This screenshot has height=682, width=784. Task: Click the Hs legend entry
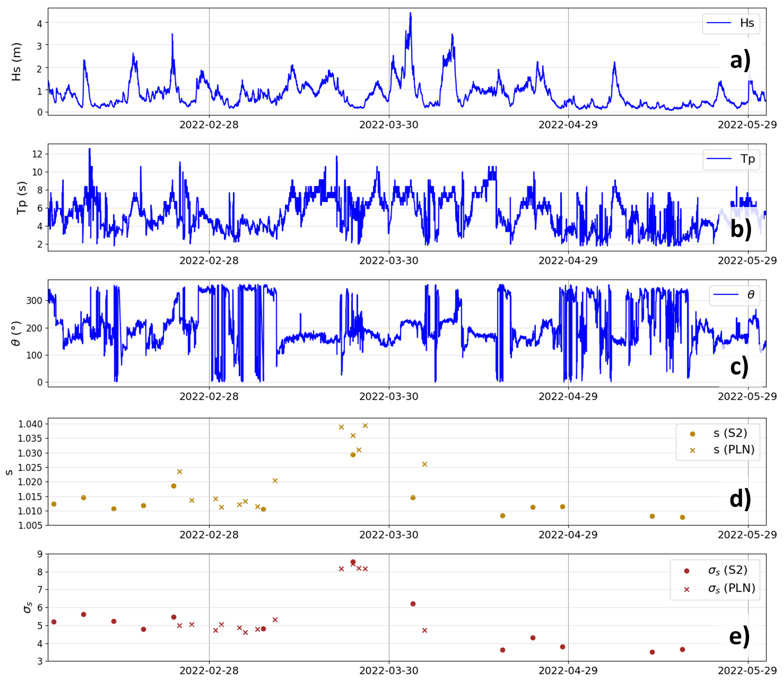pos(731,24)
